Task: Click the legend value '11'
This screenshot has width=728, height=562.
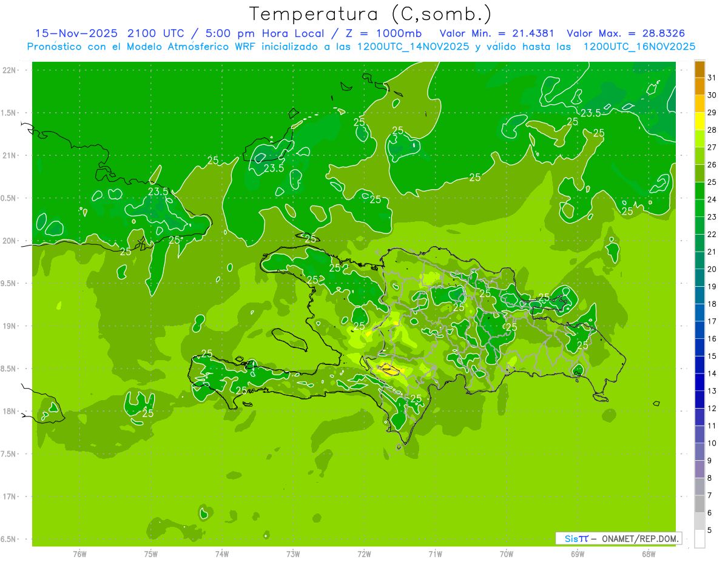Action: pyautogui.click(x=712, y=426)
